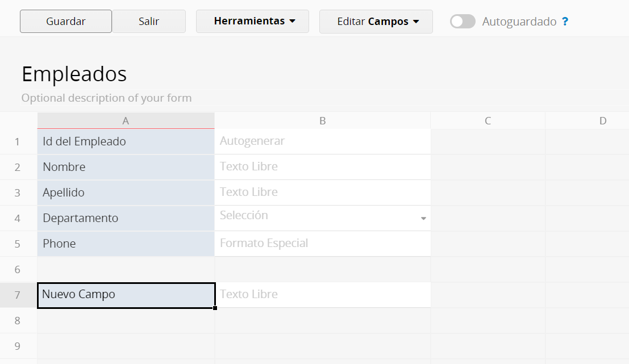Select row 6 header
This screenshot has width=629, height=364.
click(x=18, y=269)
